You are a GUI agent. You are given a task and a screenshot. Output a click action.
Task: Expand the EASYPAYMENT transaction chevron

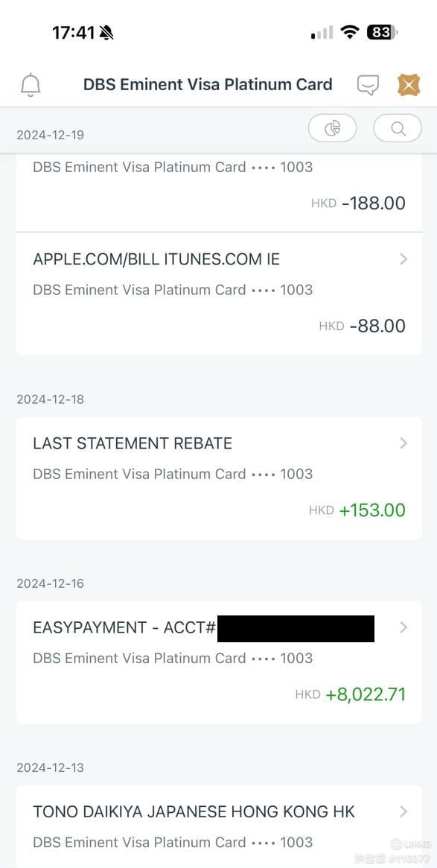[x=403, y=628]
